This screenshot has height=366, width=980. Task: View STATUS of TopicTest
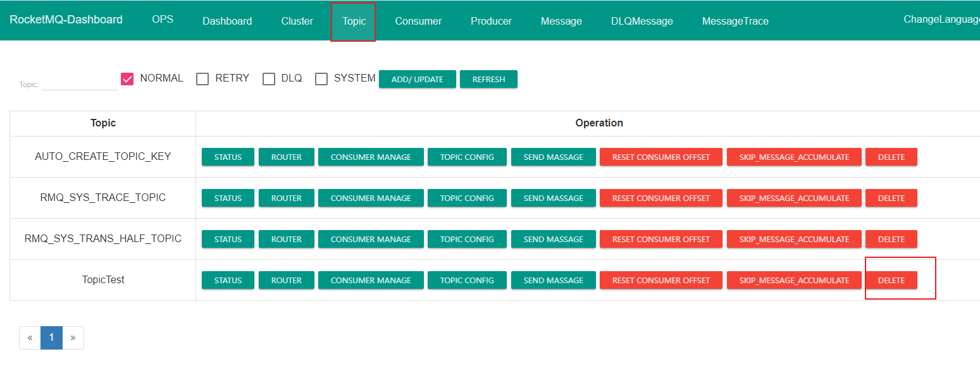[228, 280]
